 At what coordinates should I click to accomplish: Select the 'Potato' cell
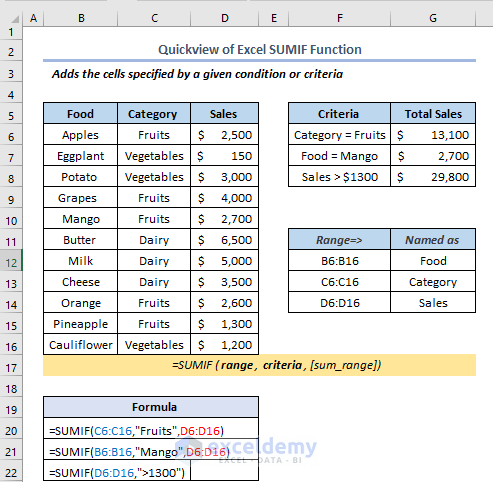(80, 177)
